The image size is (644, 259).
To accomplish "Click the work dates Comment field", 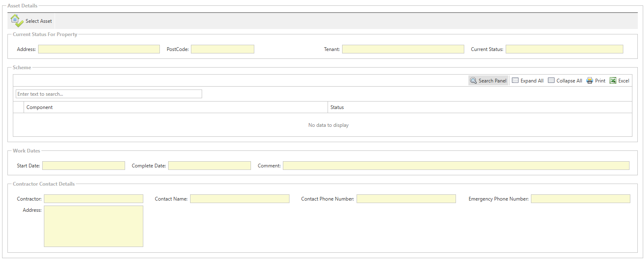I will 456,166.
